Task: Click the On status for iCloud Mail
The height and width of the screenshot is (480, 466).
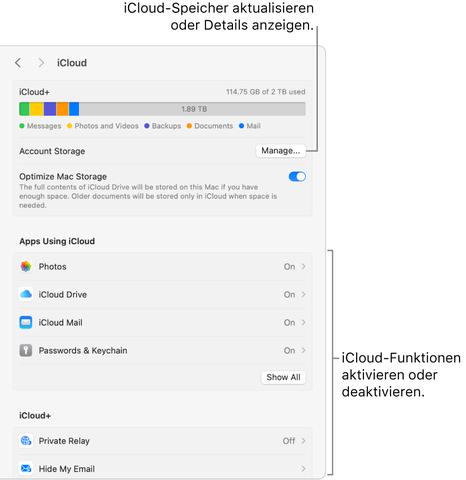Action: click(x=289, y=323)
